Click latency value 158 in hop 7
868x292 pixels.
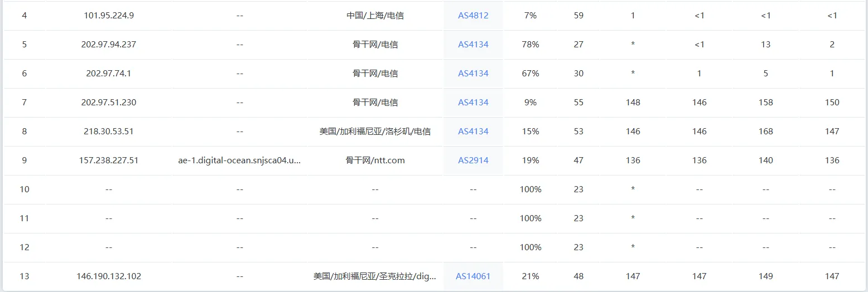pyautogui.click(x=766, y=103)
